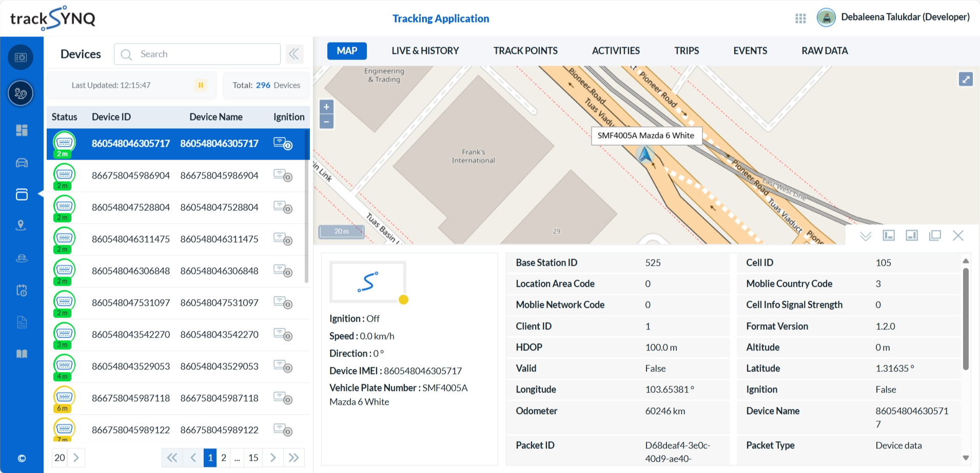The width and height of the screenshot is (980, 473).
Task: Open the schedule calendar icon in sidebar
Action: pyautogui.click(x=21, y=290)
